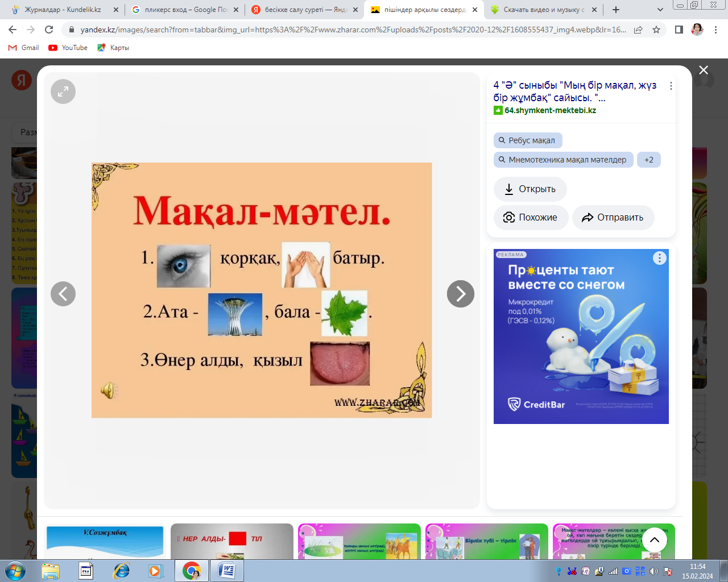Click the Открыть button
728x582 pixels.
point(530,189)
